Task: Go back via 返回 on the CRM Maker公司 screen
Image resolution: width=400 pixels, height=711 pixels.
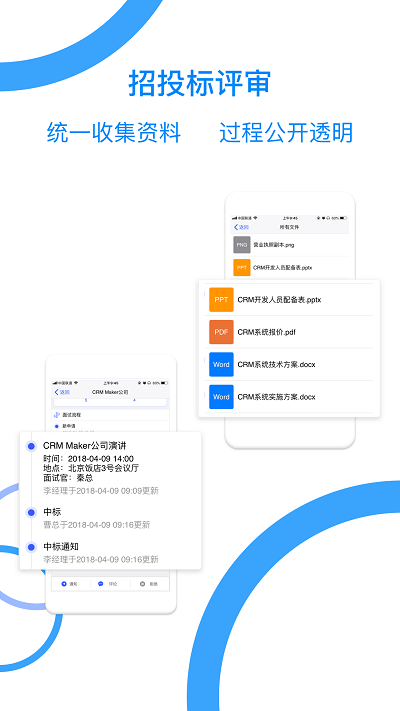Action: pos(62,392)
